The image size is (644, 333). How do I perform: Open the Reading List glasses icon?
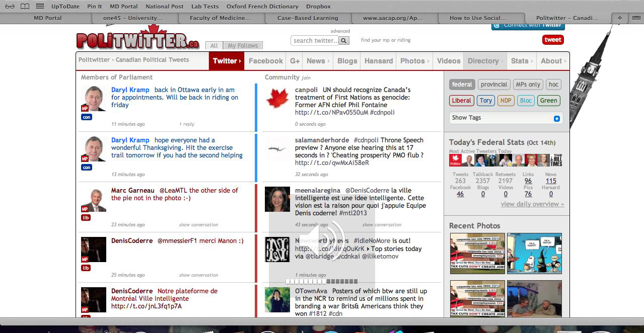click(10, 7)
